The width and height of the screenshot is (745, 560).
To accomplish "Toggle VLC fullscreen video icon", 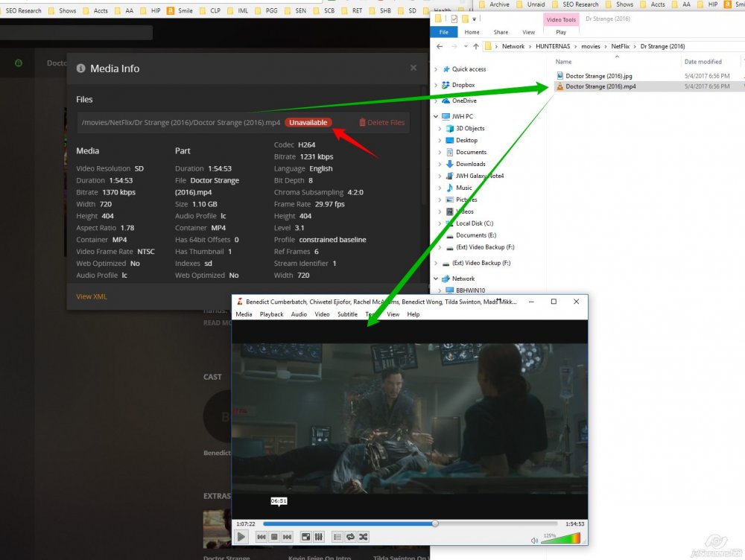I will [306, 537].
